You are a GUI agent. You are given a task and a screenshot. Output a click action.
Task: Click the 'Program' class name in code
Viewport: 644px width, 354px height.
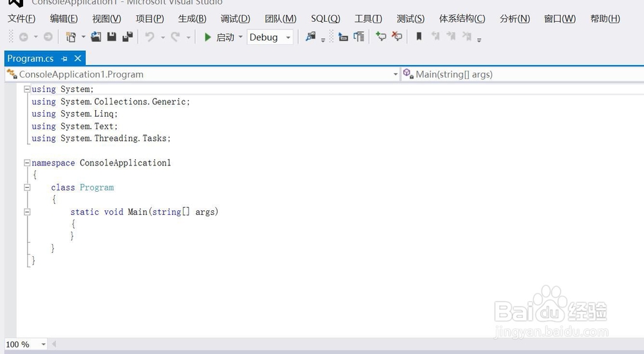(x=97, y=188)
